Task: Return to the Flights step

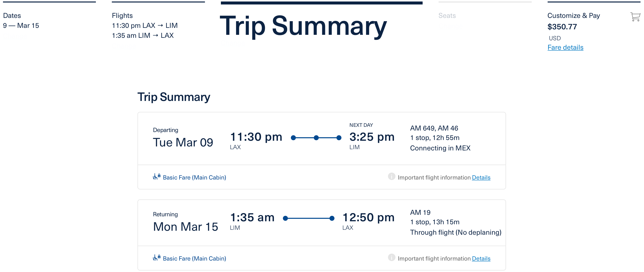Action: click(x=122, y=16)
